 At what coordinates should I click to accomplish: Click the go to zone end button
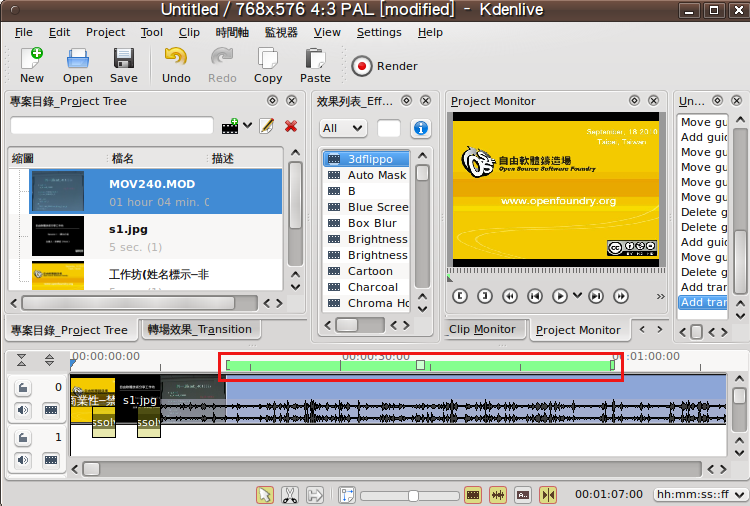point(596,296)
